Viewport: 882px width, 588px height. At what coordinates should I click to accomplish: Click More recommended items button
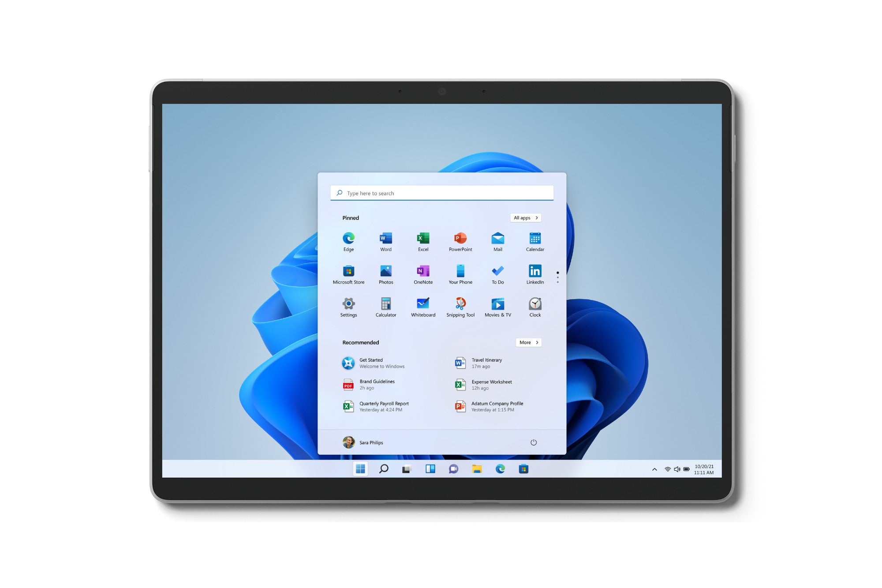coord(528,342)
